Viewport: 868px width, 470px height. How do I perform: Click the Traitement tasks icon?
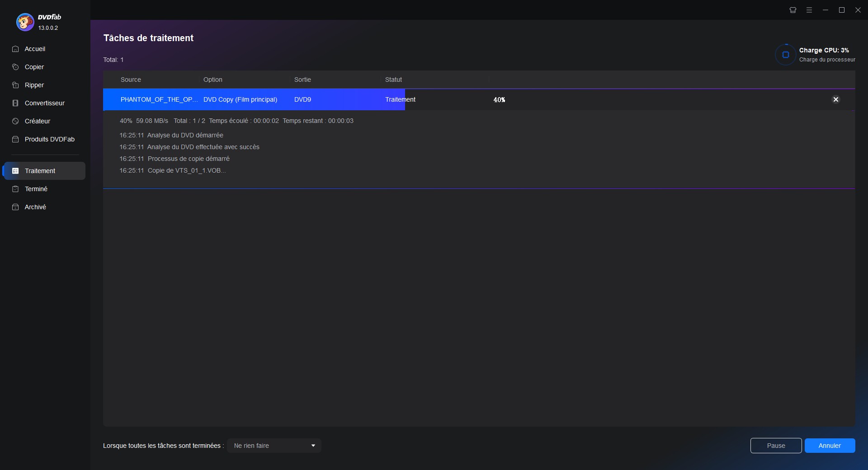click(x=15, y=171)
